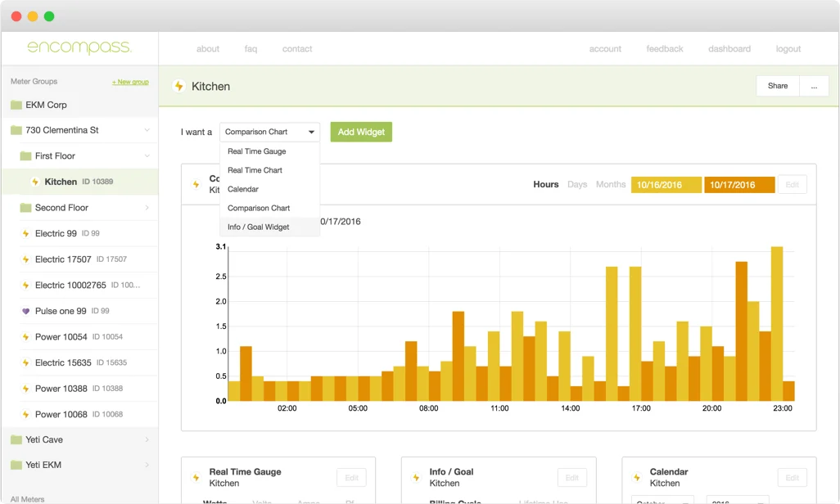Screen dimensions: 840x504
Task: Open the ... more options menu
Action: tap(814, 86)
